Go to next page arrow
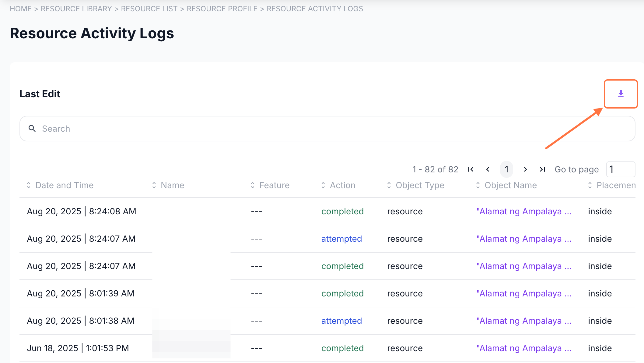The image size is (644, 363). click(x=525, y=169)
